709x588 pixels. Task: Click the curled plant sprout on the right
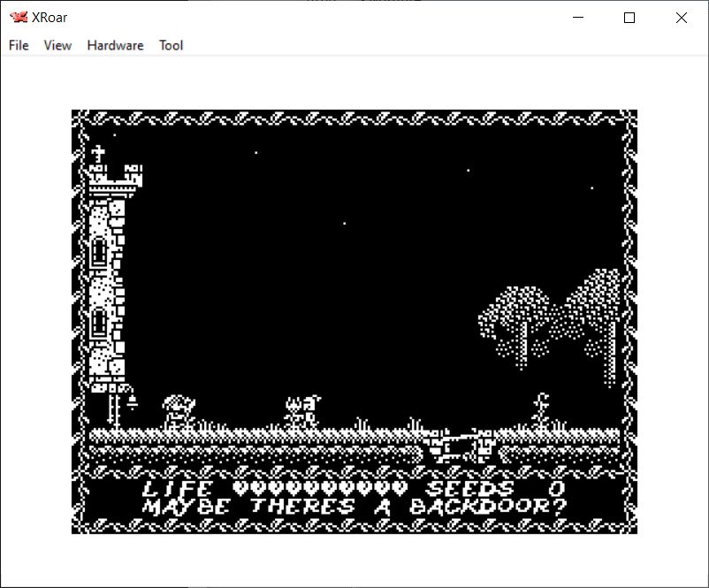(x=541, y=409)
